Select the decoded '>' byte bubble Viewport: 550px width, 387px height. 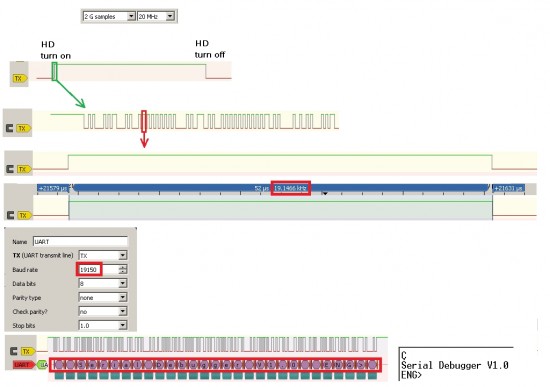(361, 365)
